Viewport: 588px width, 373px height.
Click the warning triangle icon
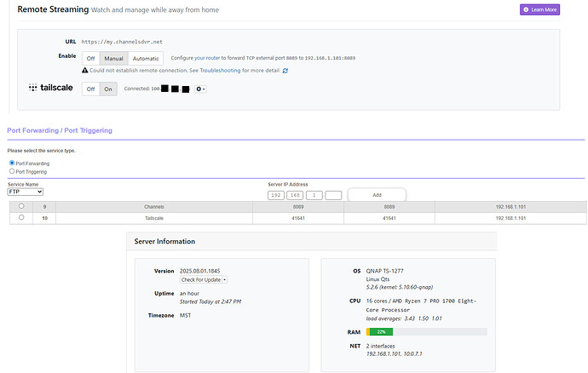pyautogui.click(x=85, y=71)
